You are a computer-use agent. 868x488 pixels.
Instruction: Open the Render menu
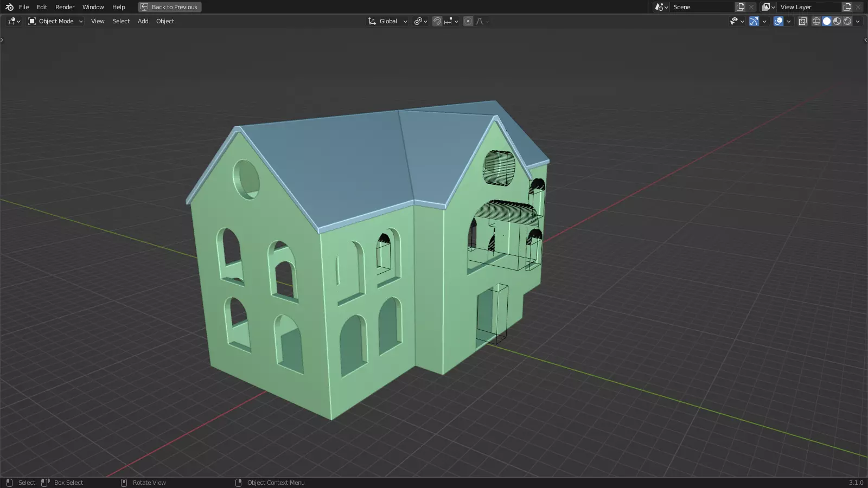(65, 7)
